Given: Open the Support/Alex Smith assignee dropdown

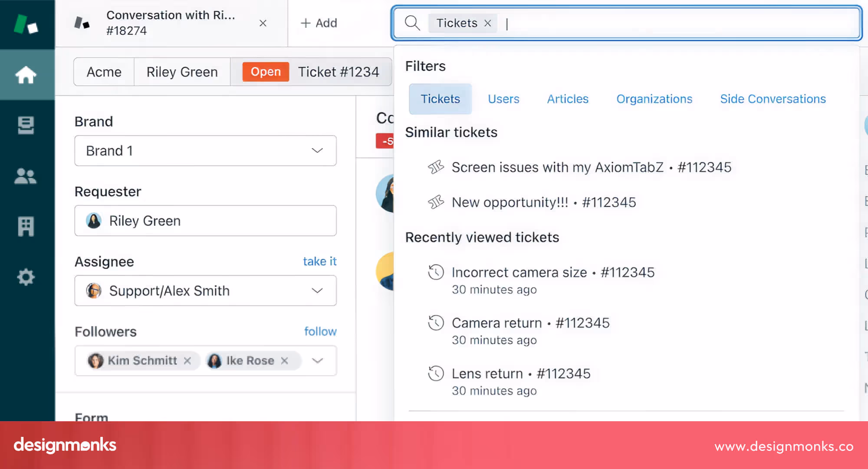Looking at the screenshot, I should click(x=317, y=291).
